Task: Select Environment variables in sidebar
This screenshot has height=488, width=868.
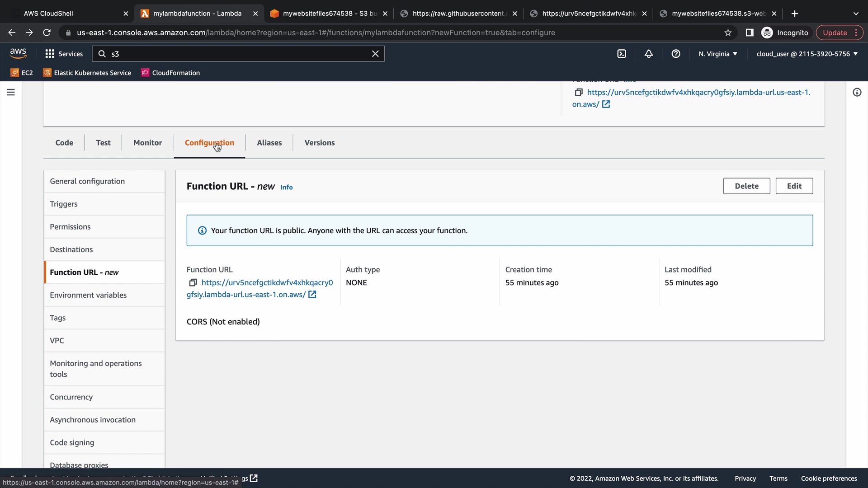Action: 88,295
